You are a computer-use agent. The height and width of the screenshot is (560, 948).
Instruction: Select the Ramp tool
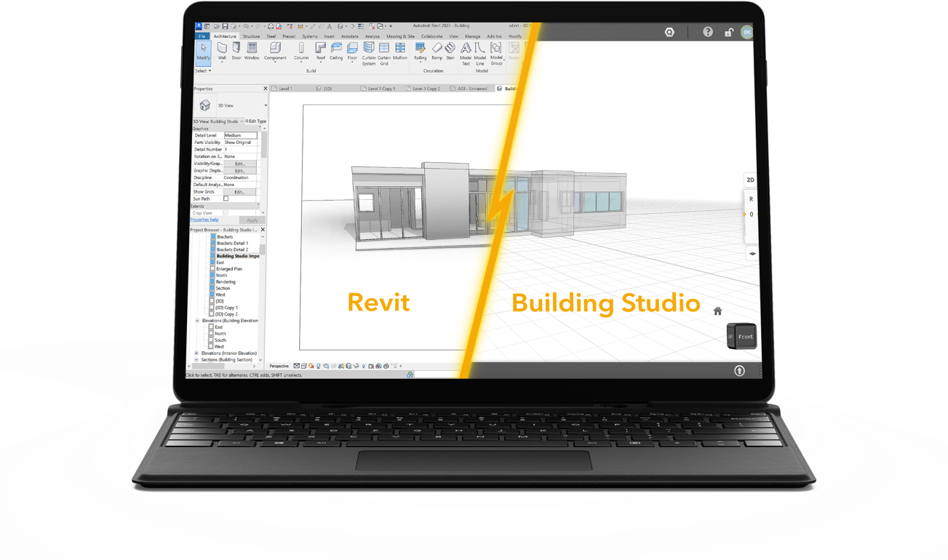pyautogui.click(x=437, y=52)
